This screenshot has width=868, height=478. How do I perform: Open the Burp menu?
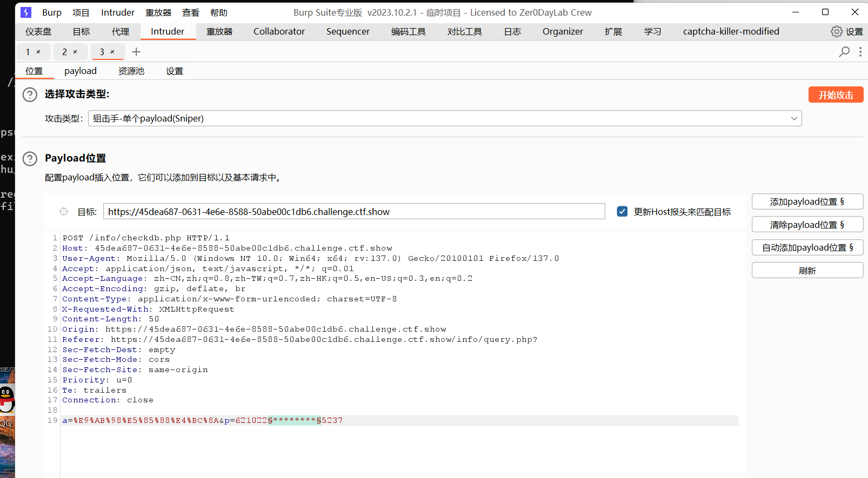point(52,12)
